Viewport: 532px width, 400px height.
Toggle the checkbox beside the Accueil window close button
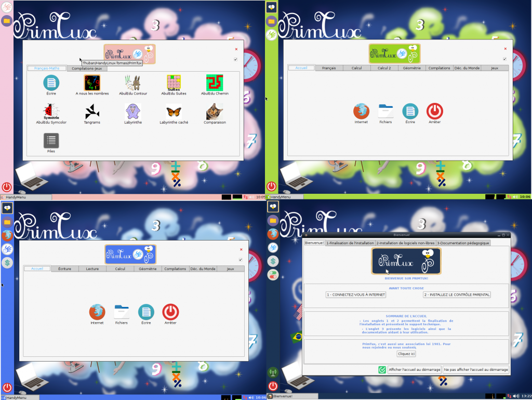(x=505, y=59)
